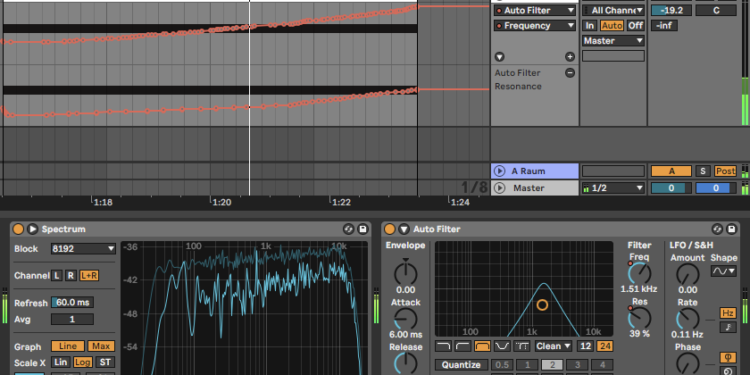Select the band-pass filter type icon
The height and width of the screenshot is (375, 750).
(483, 346)
